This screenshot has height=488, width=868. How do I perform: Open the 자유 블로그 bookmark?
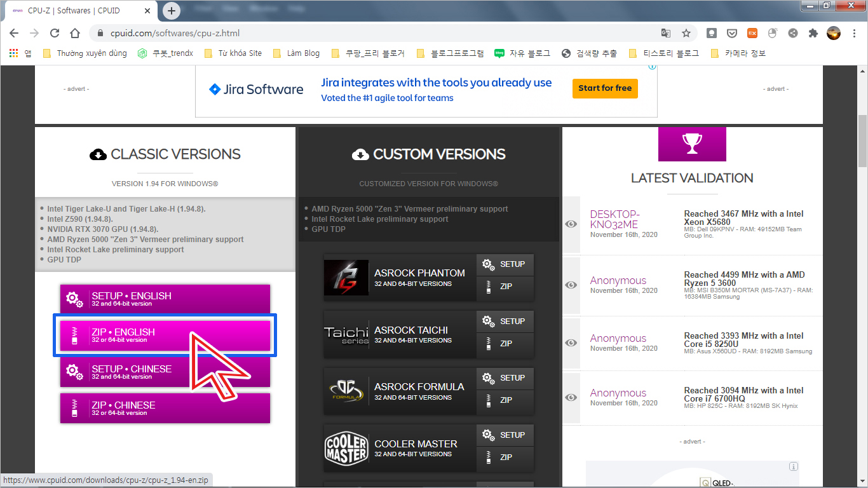pos(522,53)
